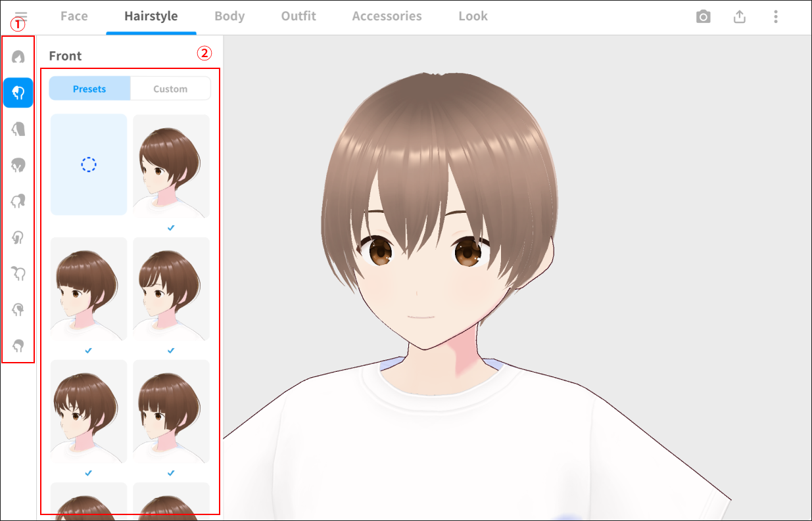Click the export/upload icon in top bar
The image size is (812, 521).
coord(740,17)
